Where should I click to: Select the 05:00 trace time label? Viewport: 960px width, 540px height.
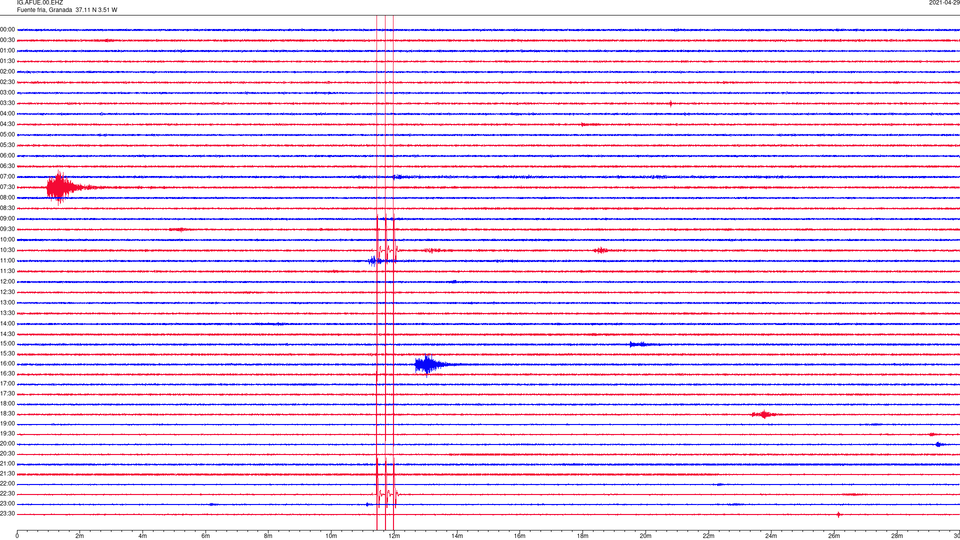7,135
